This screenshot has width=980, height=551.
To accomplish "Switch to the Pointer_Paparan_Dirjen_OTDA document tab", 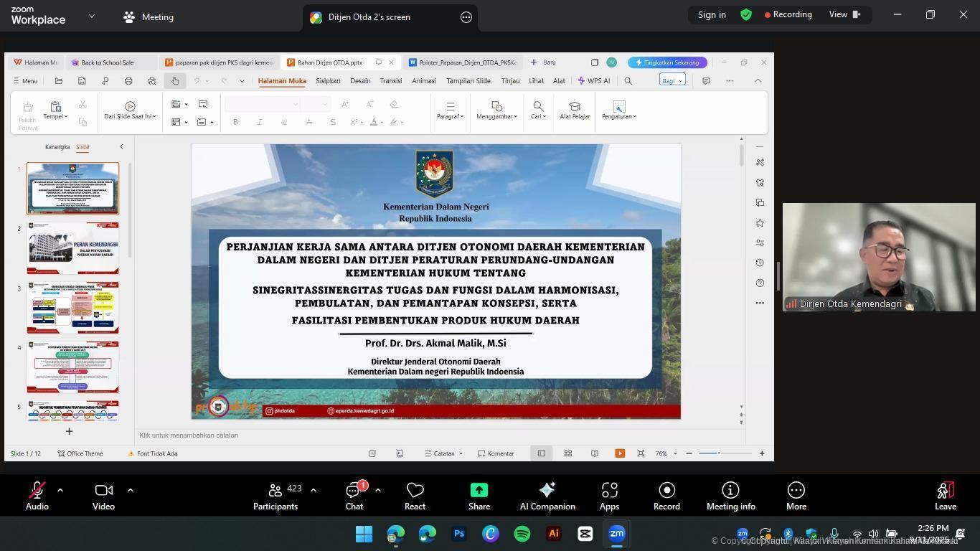I will [x=464, y=62].
